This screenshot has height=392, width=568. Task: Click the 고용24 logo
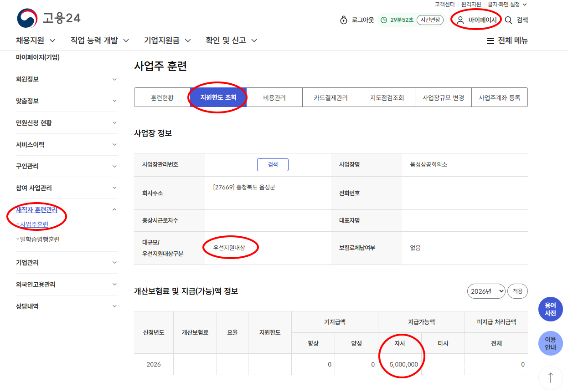pos(49,19)
